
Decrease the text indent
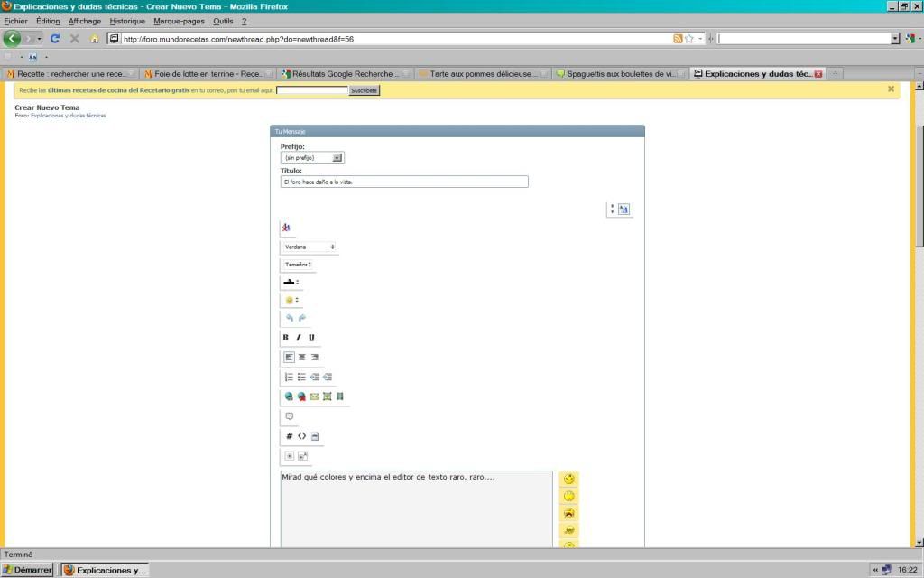[315, 377]
